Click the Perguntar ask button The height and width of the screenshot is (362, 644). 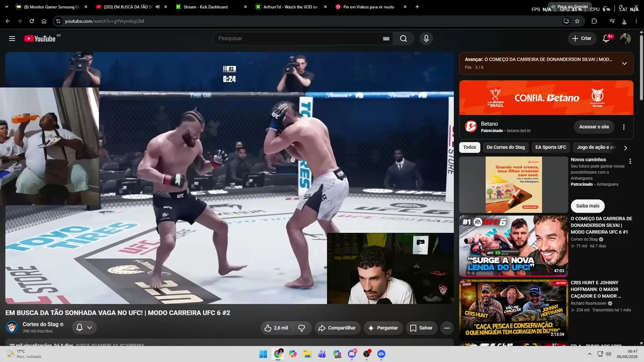[383, 328]
